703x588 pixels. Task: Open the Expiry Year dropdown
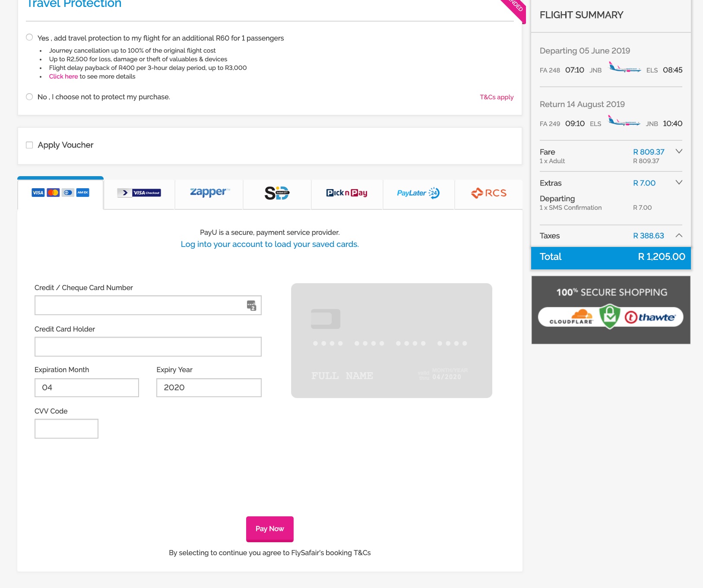(209, 388)
